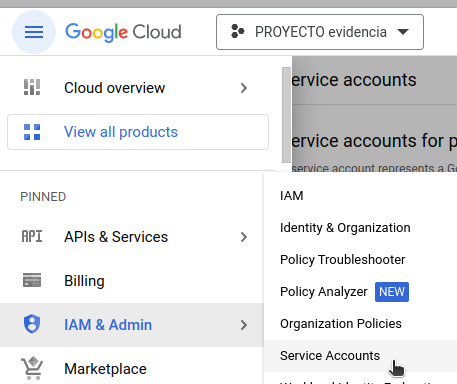Click the navigation menu vertical scrollbar
Viewport: 457px width, 384px height.
[286, 115]
